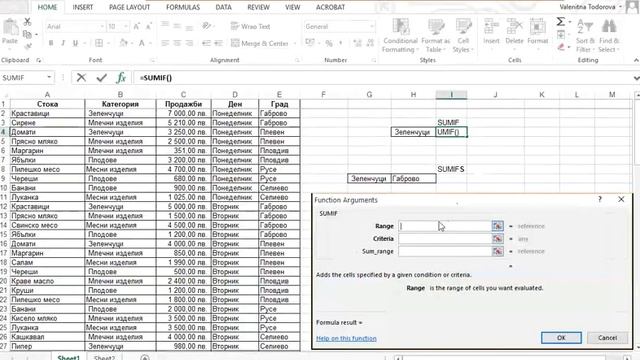Switch to the FORMULAS ribbon tab
Screen dimensions: 640x360
pos(183,7)
